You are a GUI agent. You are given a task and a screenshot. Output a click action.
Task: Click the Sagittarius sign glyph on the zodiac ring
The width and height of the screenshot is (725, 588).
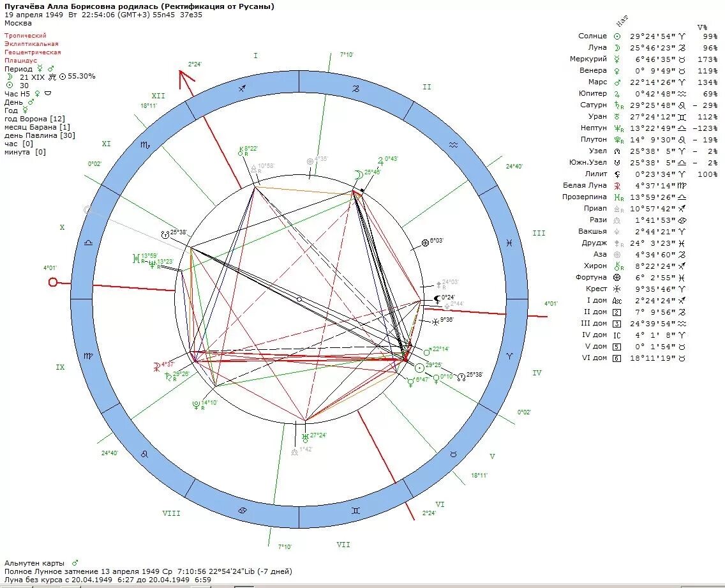click(x=242, y=88)
